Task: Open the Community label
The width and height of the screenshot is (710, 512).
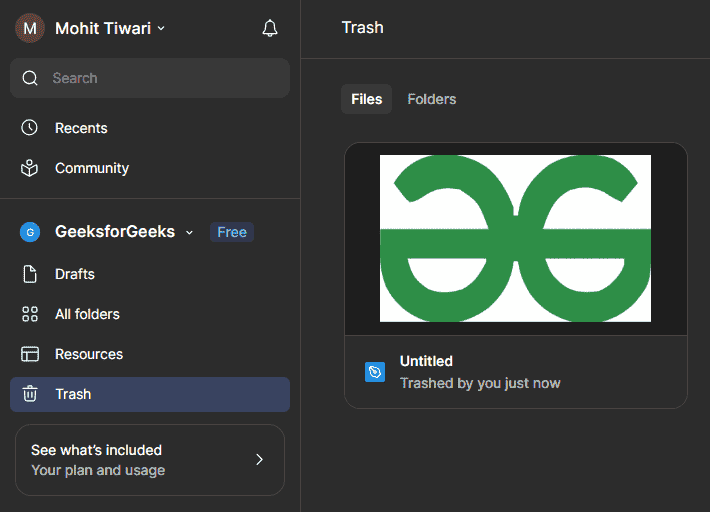Action: point(92,168)
